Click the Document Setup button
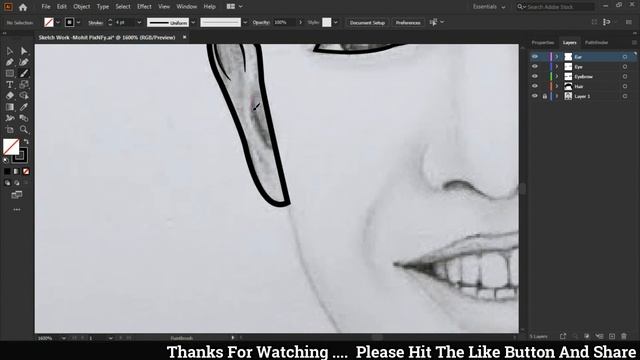This screenshot has width=640, height=360. tap(367, 22)
